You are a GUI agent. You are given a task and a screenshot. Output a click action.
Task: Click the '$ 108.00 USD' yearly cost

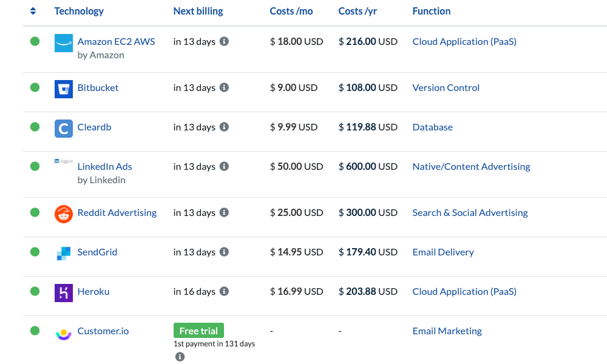[x=368, y=88]
